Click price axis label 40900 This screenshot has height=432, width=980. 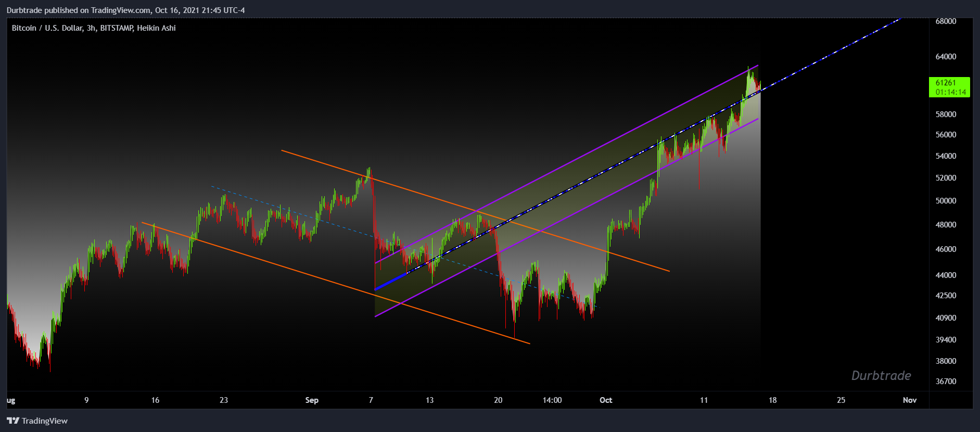coord(946,318)
